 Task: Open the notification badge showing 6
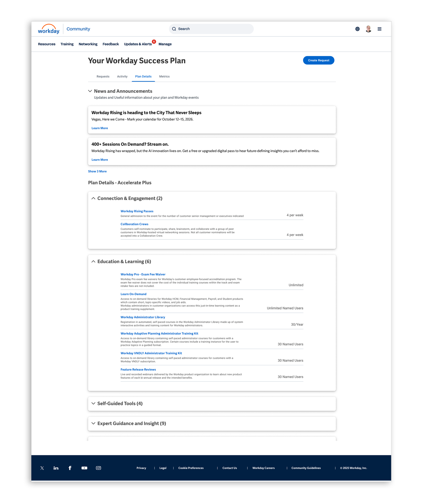[x=154, y=42]
